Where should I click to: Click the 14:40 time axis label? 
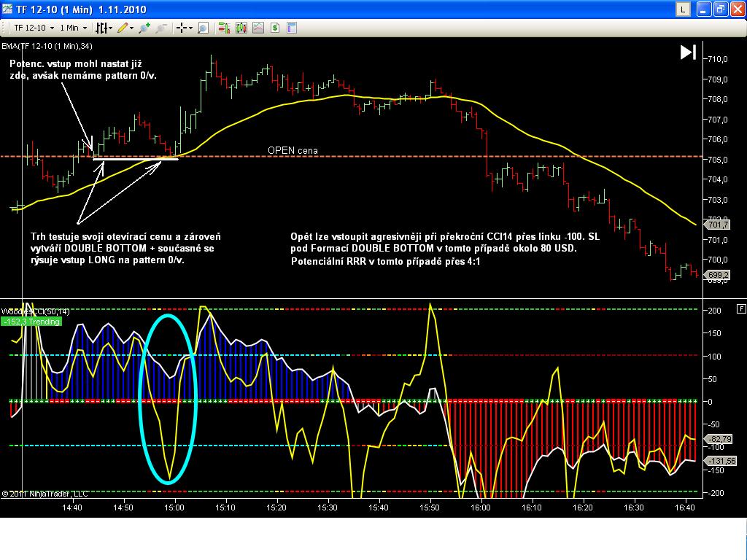[x=72, y=507]
